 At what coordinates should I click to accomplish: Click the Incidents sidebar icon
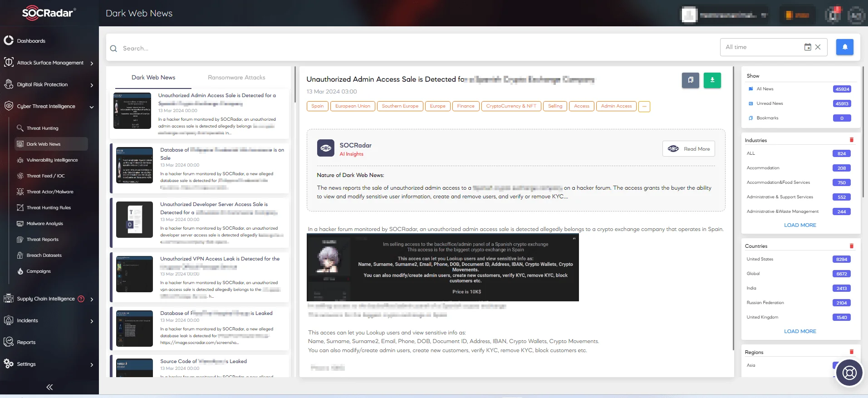click(x=9, y=320)
